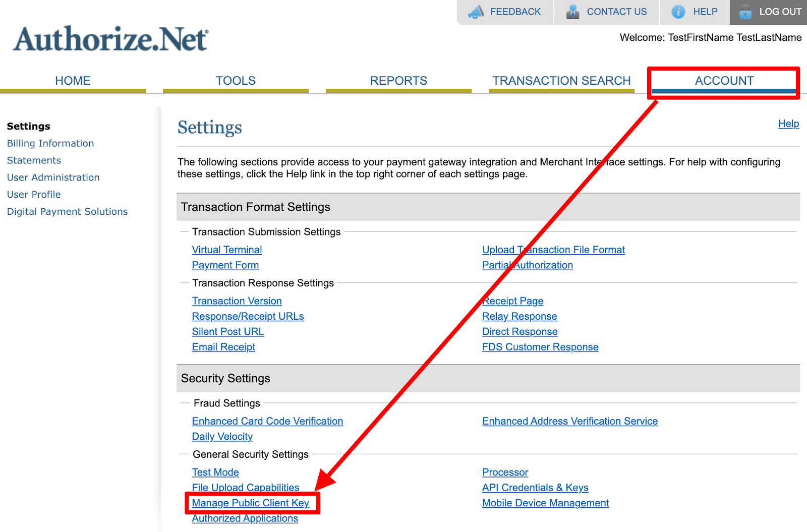Open the Test Mode link
Screen dimensions: 807x532
coord(215,472)
